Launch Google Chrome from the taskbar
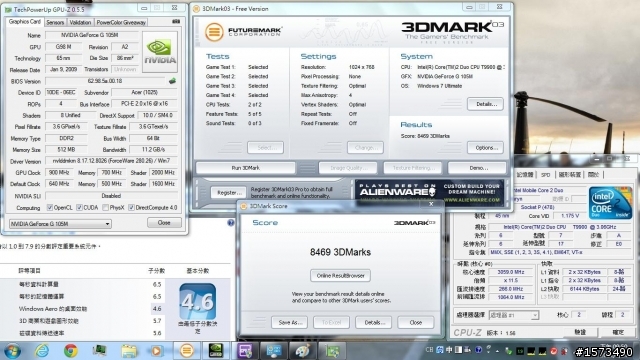This screenshot has height=360, width=640. pyautogui.click(x=71, y=351)
